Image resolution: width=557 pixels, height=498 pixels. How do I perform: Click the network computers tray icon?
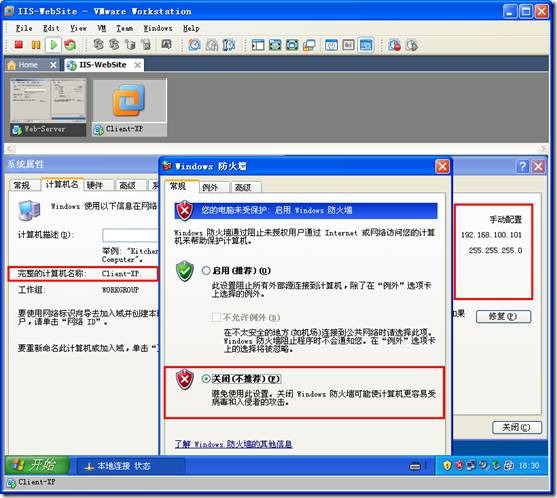(471, 465)
